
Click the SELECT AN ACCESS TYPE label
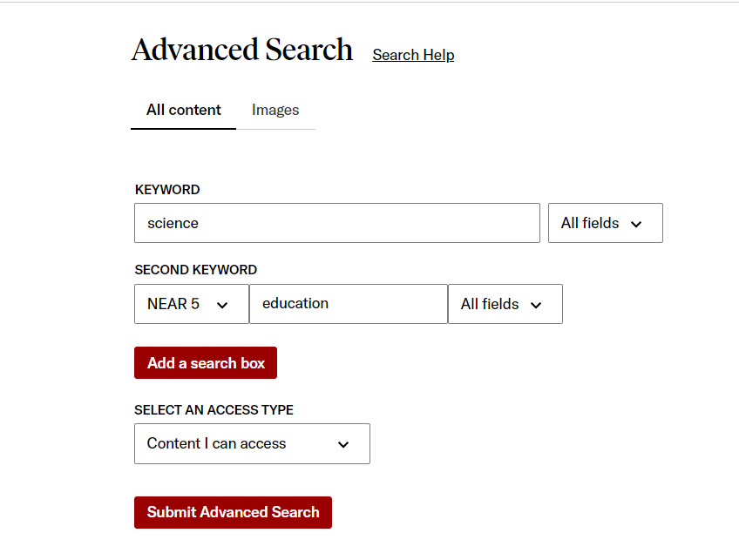(214, 410)
